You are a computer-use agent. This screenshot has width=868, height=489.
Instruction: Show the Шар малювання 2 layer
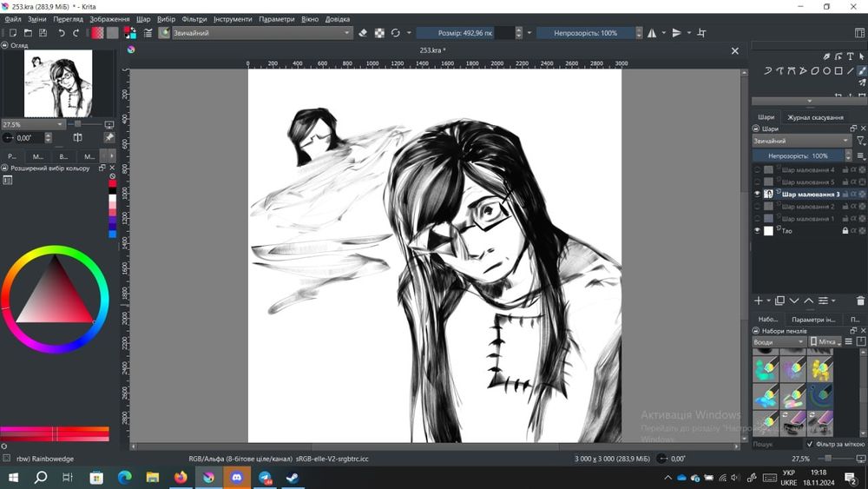pos(757,206)
